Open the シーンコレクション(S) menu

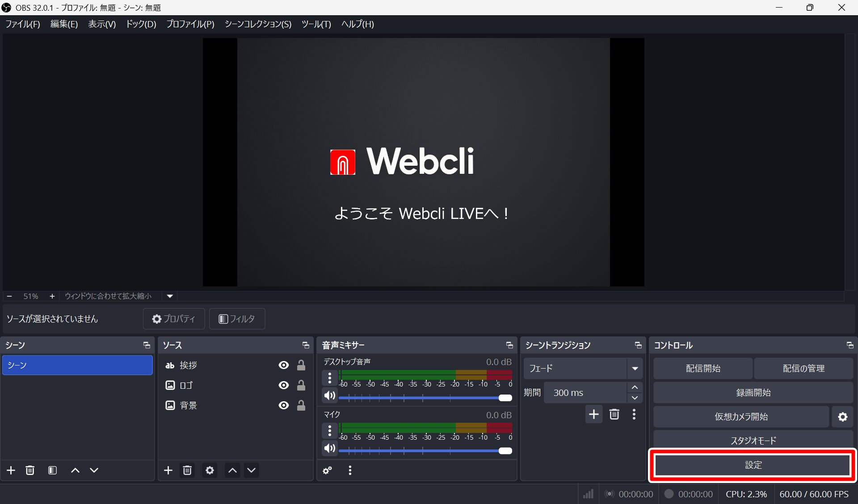258,24
